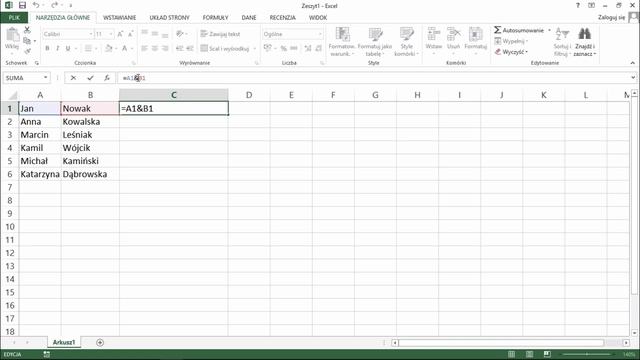Select row 3 header
Screen dimensions: 640x360
click(x=9, y=135)
